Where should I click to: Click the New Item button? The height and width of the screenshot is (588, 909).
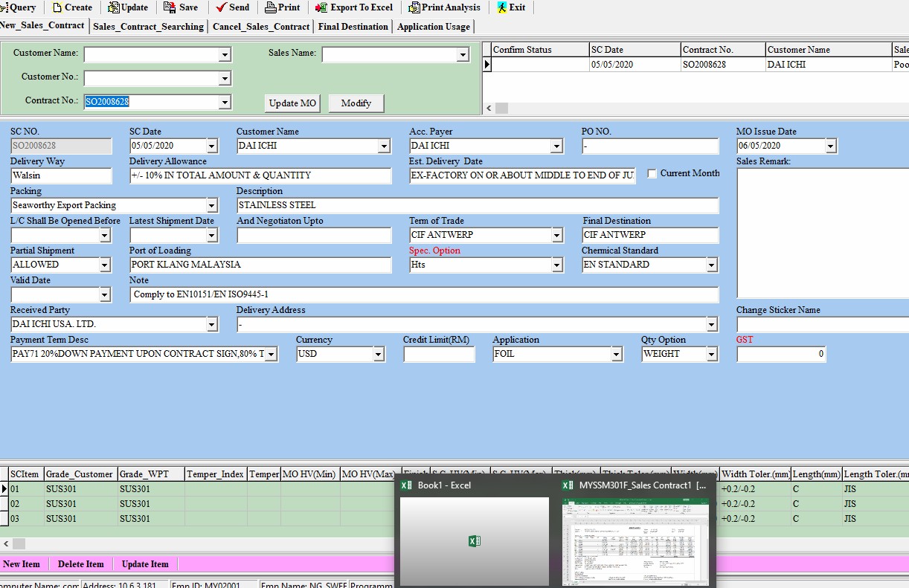[x=22, y=564]
